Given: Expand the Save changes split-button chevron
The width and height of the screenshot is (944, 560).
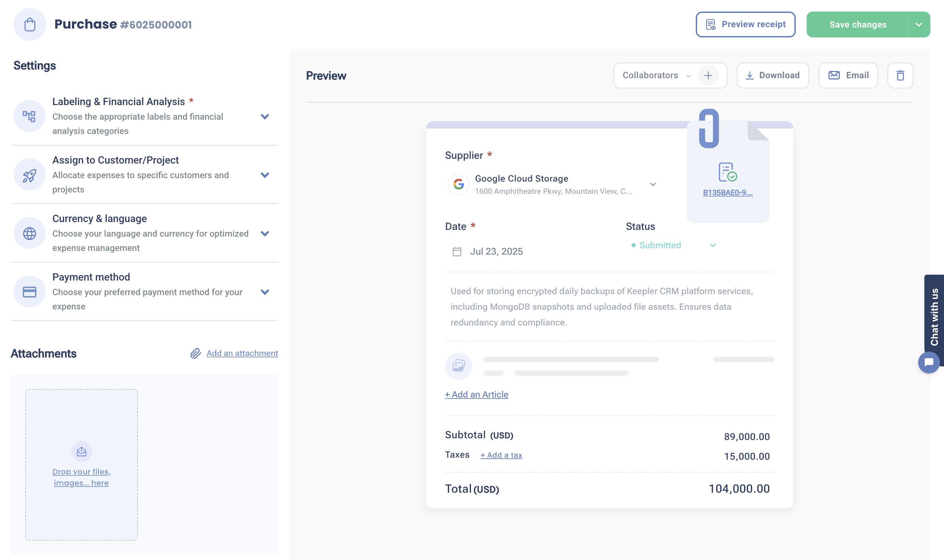Looking at the screenshot, I should [x=919, y=24].
